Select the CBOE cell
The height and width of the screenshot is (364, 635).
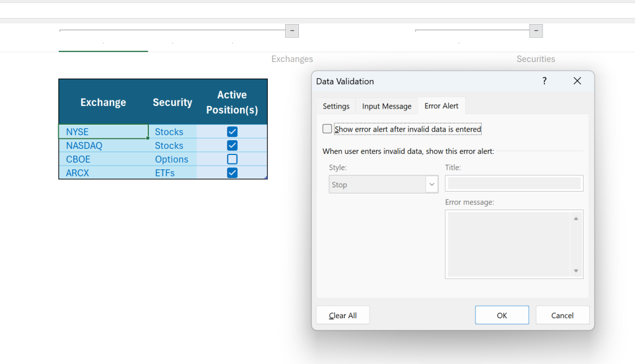click(104, 159)
